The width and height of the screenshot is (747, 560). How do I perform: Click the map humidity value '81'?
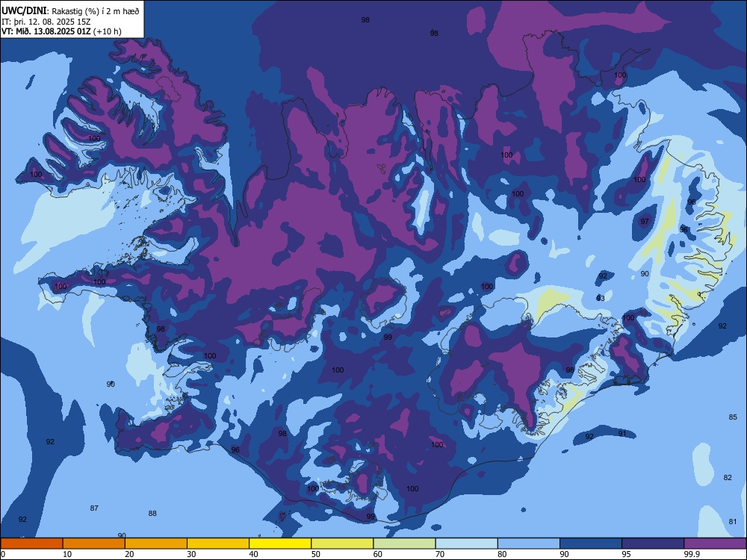(x=733, y=521)
